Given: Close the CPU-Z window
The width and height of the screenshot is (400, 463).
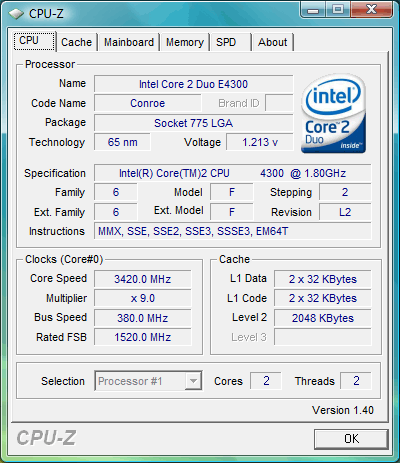Looking at the screenshot, I should click(x=372, y=9).
